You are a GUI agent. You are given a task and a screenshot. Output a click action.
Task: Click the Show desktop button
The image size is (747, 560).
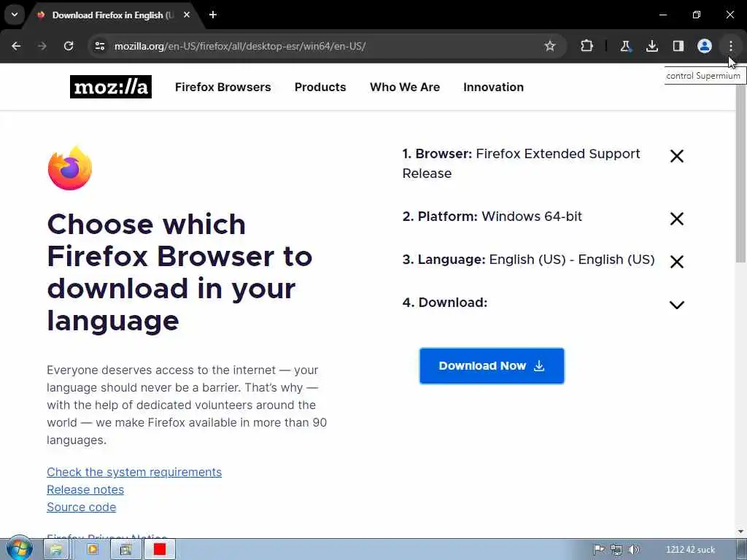click(x=742, y=550)
